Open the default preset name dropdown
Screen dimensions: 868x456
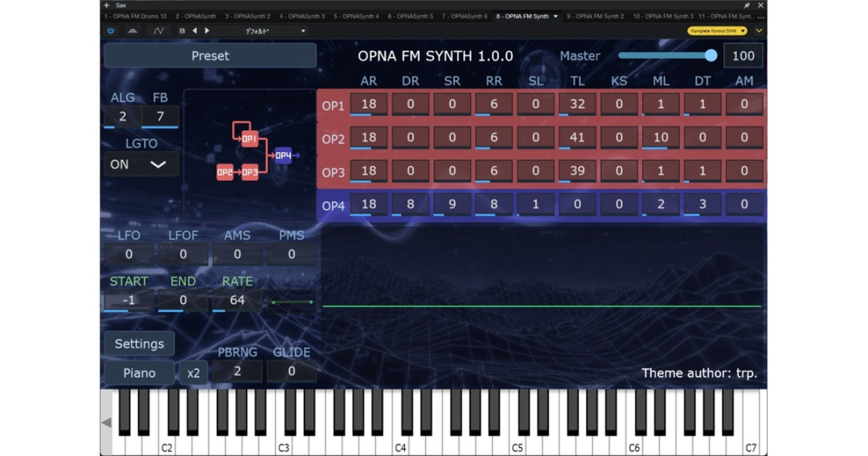[x=275, y=31]
